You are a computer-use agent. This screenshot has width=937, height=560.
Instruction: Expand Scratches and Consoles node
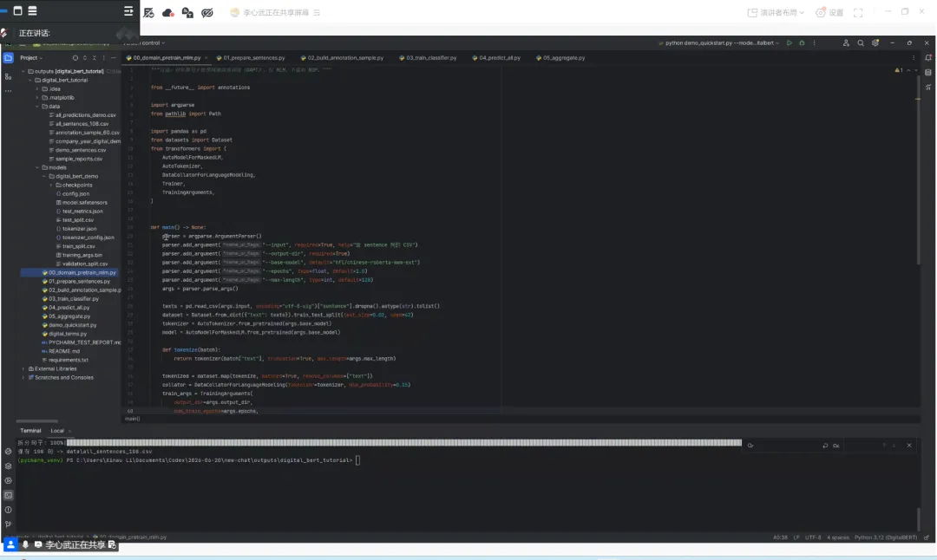pos(23,377)
